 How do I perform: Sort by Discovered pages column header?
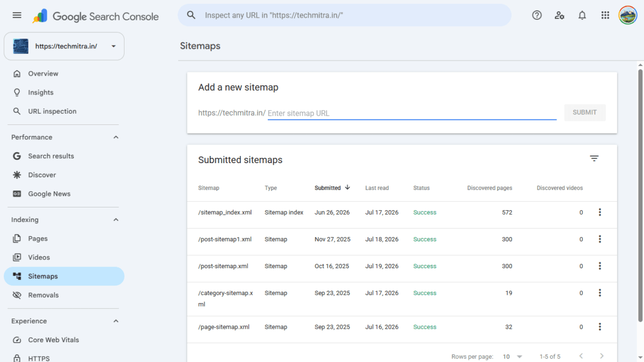pyautogui.click(x=490, y=188)
